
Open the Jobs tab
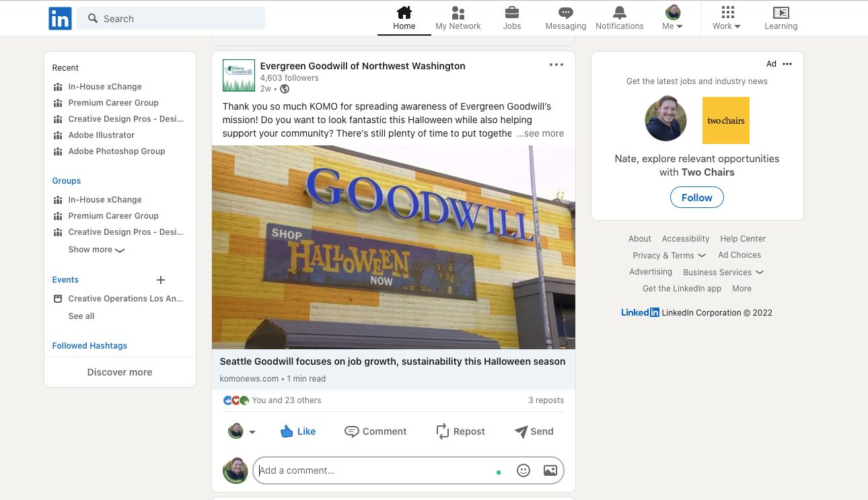point(512,18)
